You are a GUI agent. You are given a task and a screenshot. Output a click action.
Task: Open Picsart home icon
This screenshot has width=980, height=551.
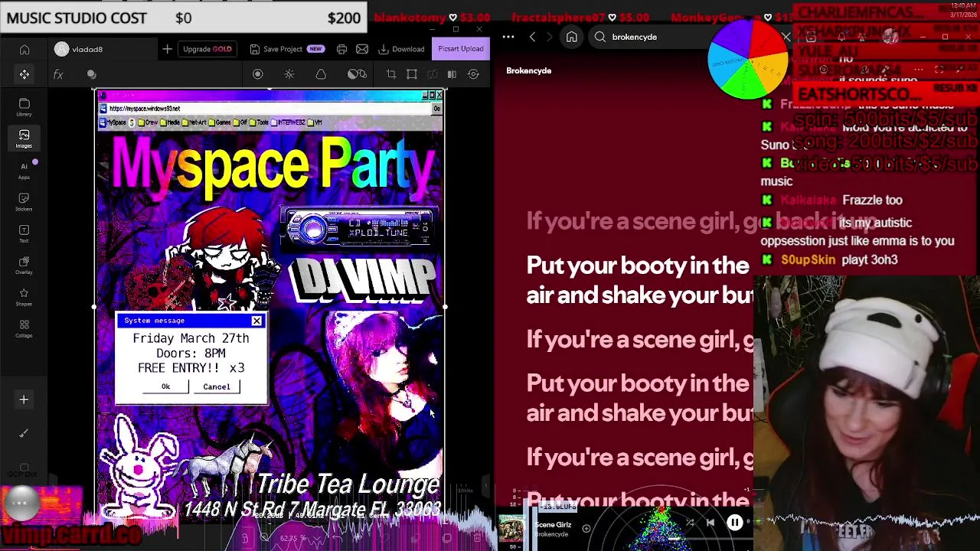click(x=24, y=49)
